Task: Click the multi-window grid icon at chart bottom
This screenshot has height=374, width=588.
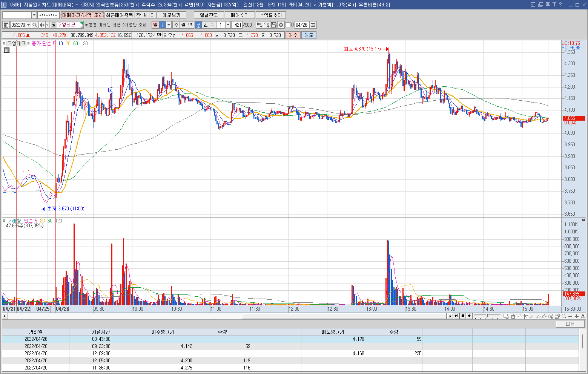Action: 506,316
